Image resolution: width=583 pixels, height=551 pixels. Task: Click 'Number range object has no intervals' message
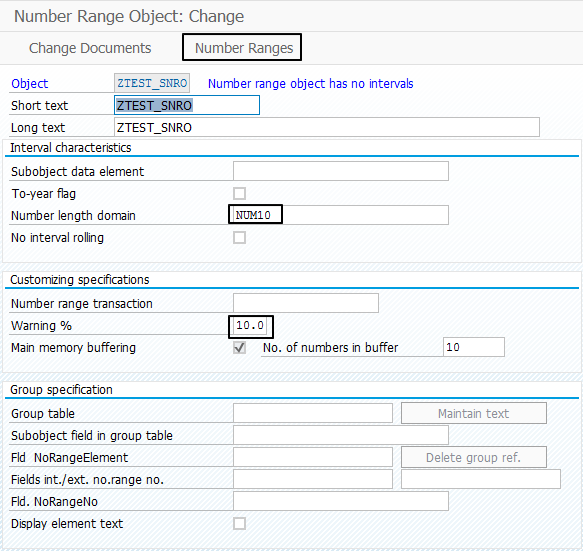coord(310,83)
